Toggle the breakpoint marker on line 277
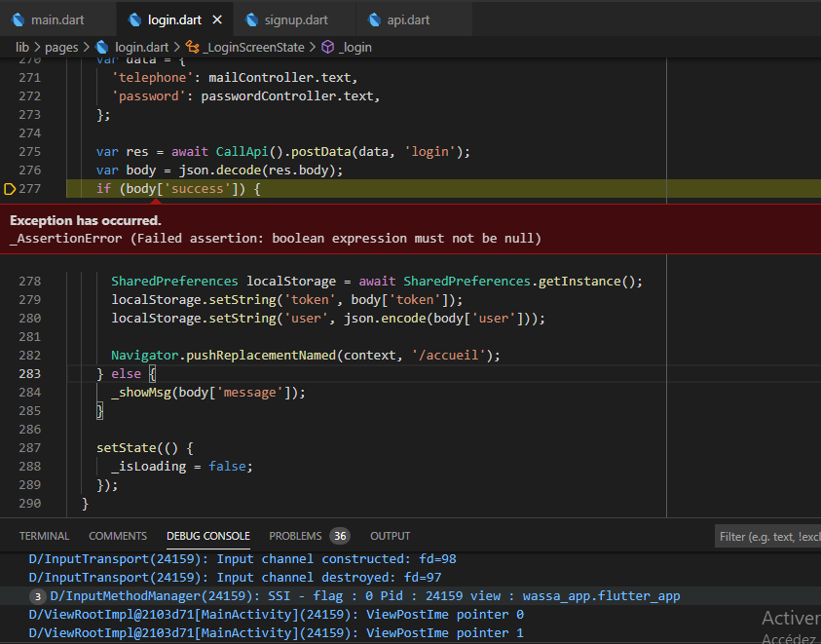 pos(8,188)
